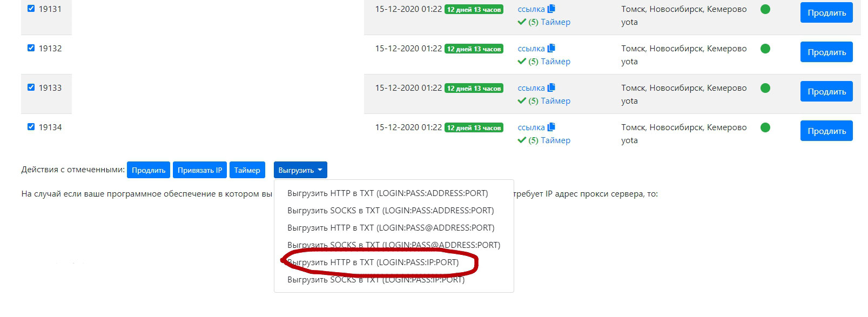Choose Выгрузить HTTP в TXT LOGIN:PASS@ADDRESS:PORT
868x317 pixels.
pos(391,228)
